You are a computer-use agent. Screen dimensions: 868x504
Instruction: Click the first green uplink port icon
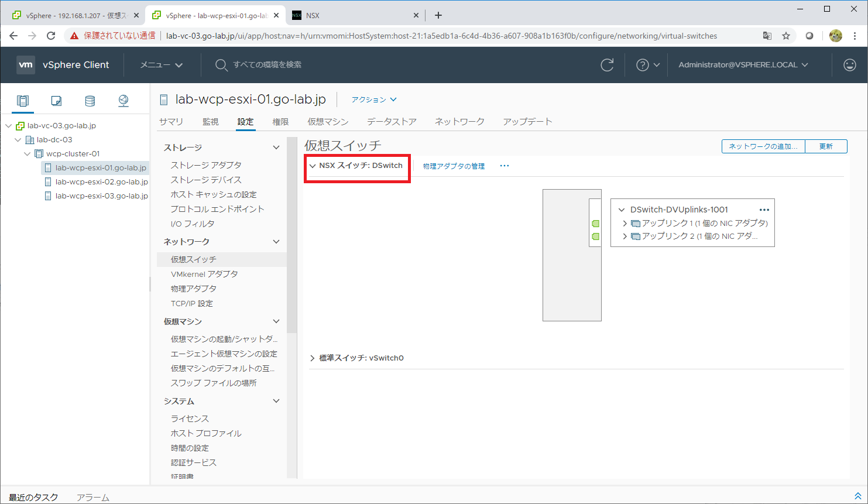click(x=596, y=224)
